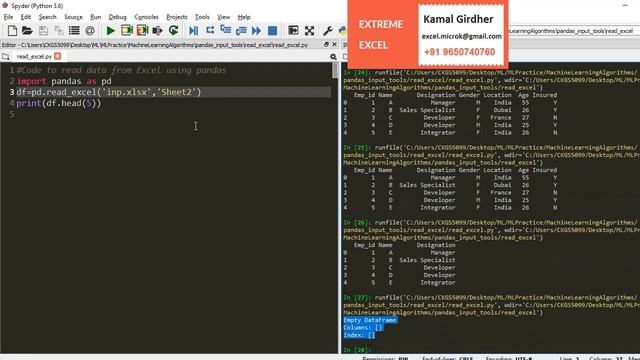Undock the Editor pane icon

click(x=326, y=44)
